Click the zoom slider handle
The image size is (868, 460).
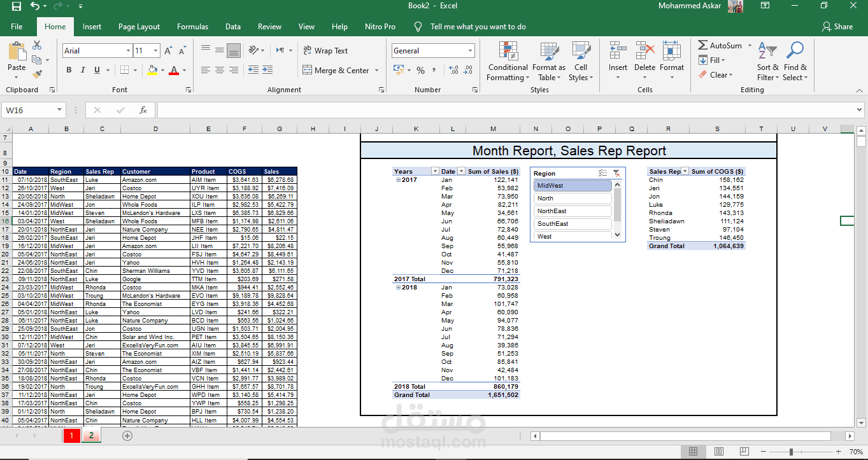[x=791, y=452]
